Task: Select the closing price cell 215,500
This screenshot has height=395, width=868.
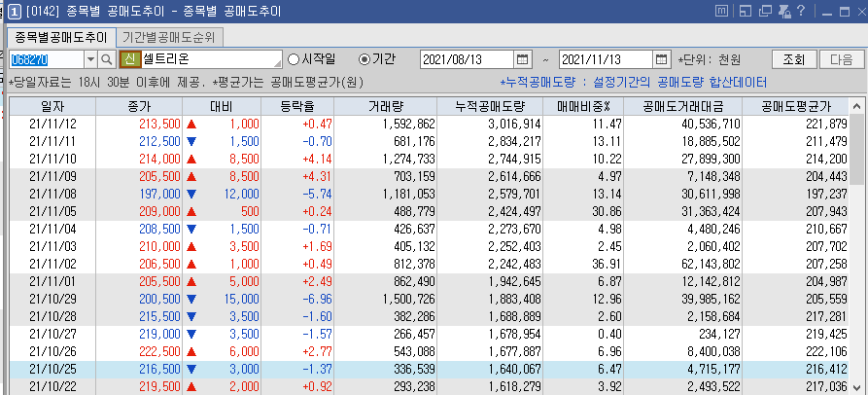Action: (x=139, y=316)
